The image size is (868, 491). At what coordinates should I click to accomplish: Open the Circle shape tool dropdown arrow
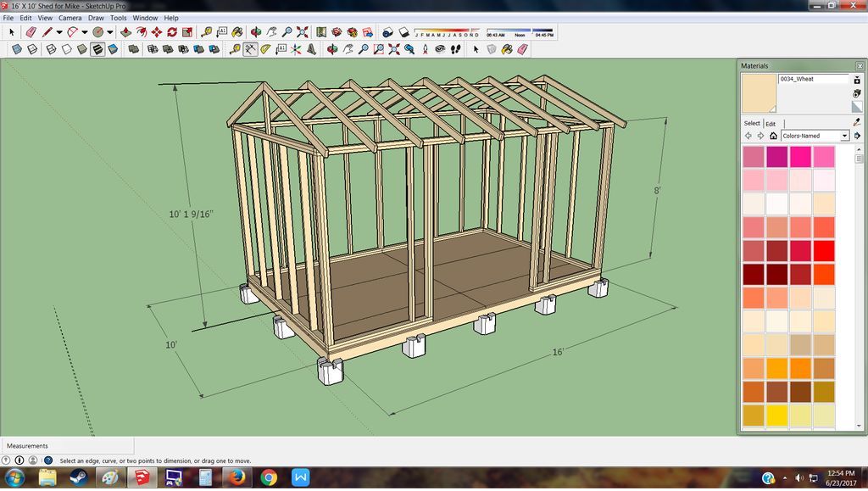coord(110,32)
